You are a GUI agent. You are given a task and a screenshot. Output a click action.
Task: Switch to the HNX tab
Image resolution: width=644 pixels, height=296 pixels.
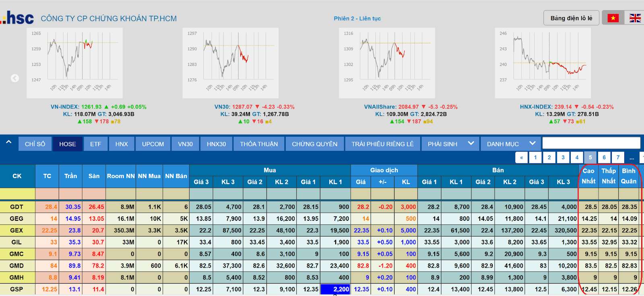(x=122, y=144)
